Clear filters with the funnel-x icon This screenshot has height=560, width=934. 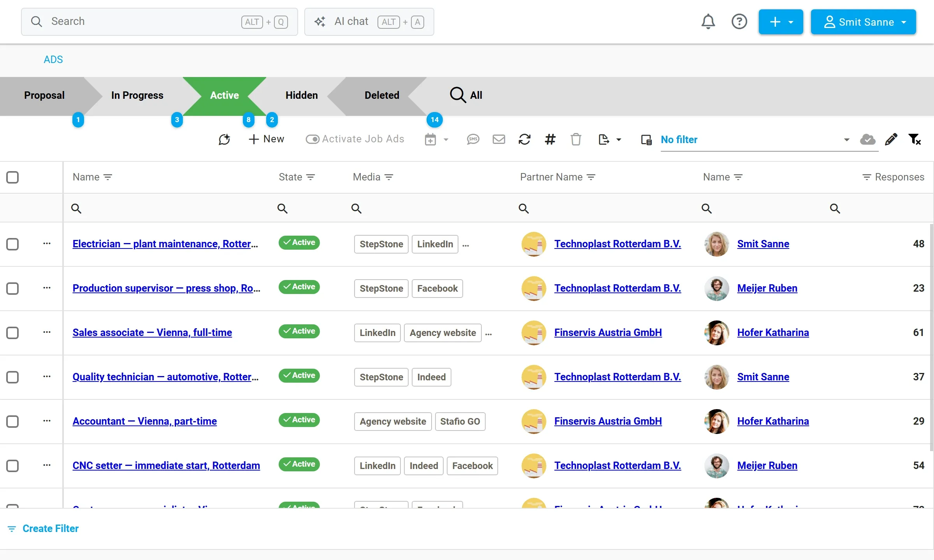(914, 139)
